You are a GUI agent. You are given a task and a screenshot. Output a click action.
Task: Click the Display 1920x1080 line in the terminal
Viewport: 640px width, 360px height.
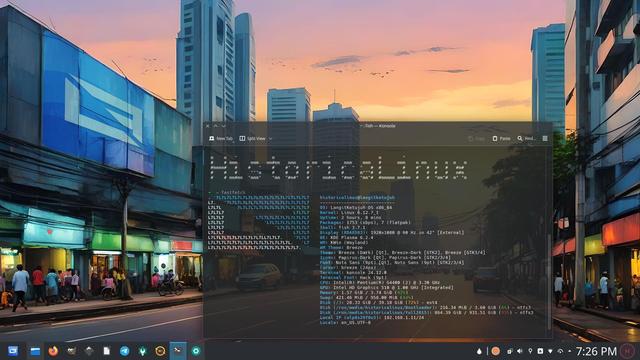coord(392,233)
